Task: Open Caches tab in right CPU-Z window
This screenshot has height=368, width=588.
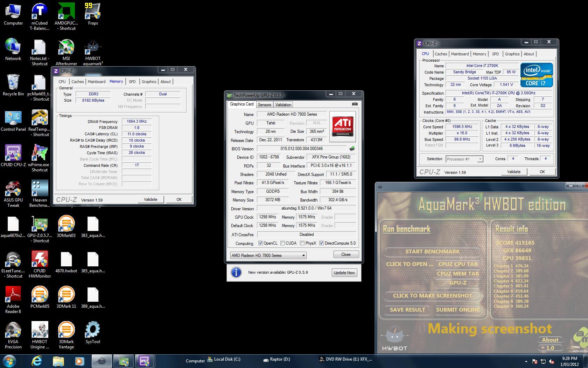Action: click(x=441, y=54)
